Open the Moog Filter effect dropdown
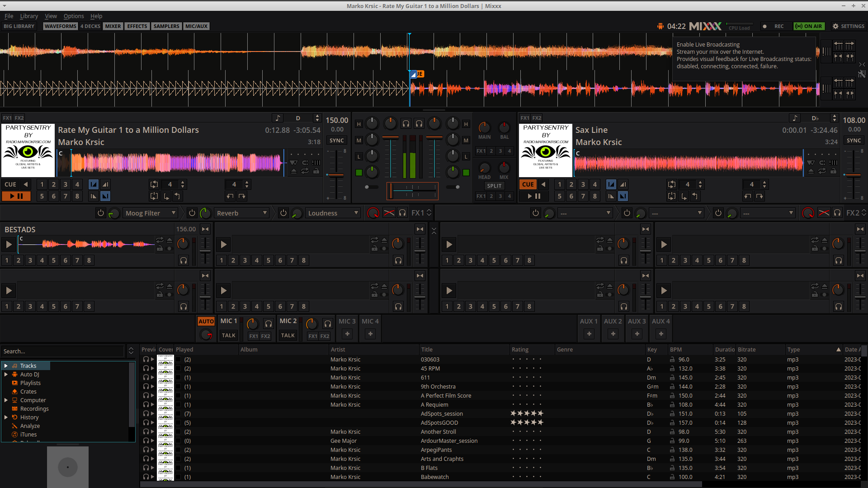The image size is (868, 488). coord(151,213)
